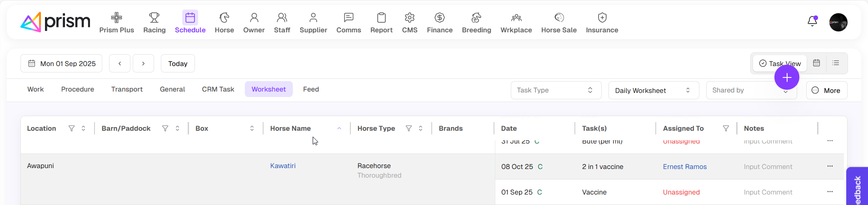
Task: Open the Racing trophy module
Action: coord(154,23)
